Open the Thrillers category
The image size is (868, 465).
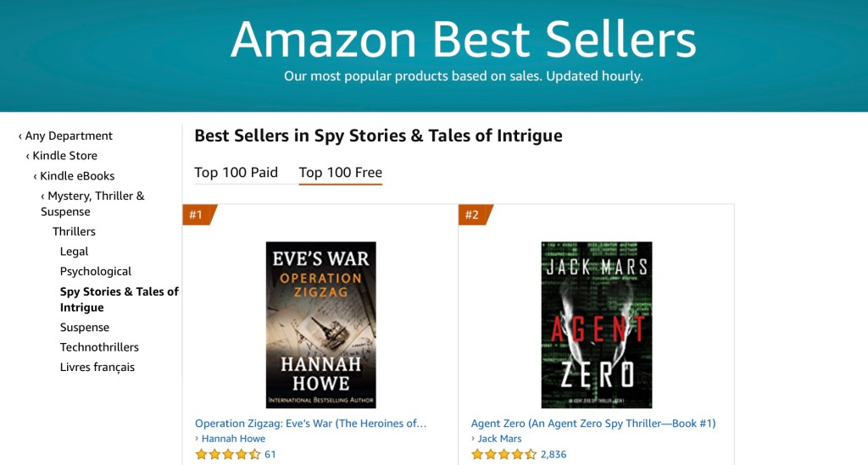pyautogui.click(x=74, y=231)
